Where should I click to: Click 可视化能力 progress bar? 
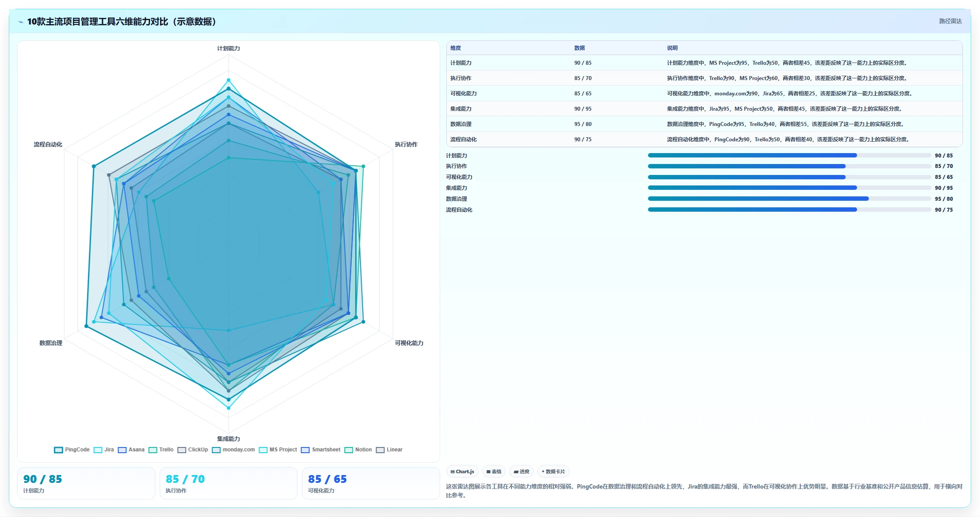tap(789, 177)
